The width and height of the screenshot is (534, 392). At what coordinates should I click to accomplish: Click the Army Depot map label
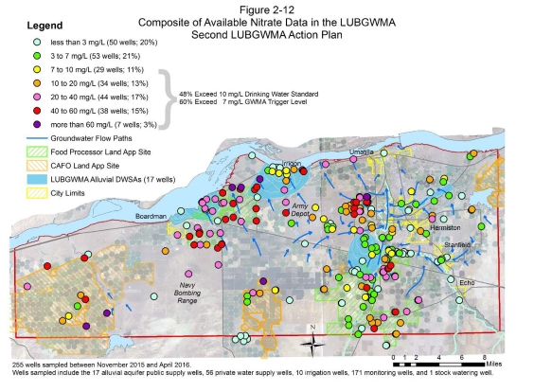(x=300, y=210)
